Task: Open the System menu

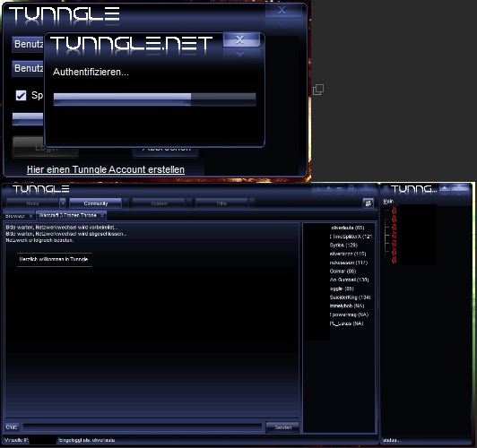Action: [159, 203]
